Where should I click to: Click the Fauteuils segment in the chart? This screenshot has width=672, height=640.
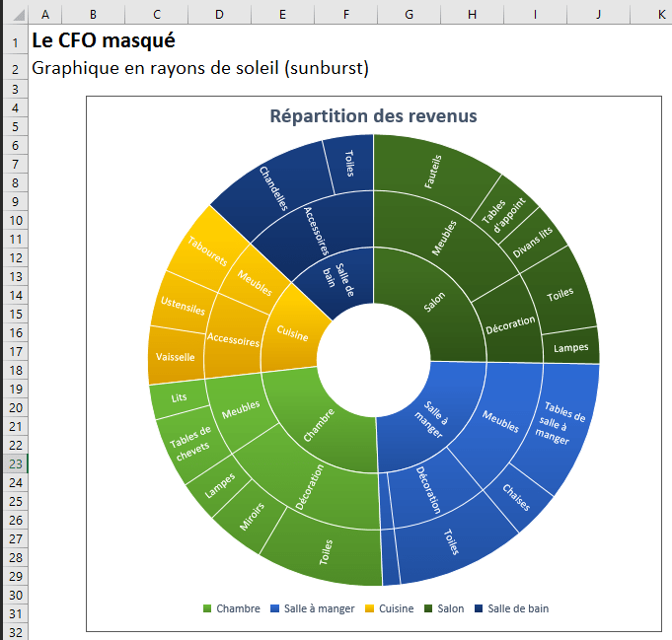433,171
